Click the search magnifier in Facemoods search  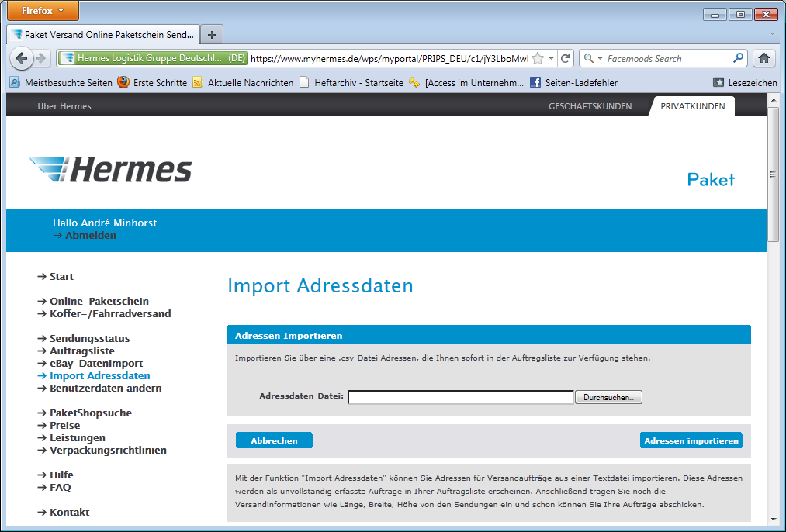coord(738,58)
